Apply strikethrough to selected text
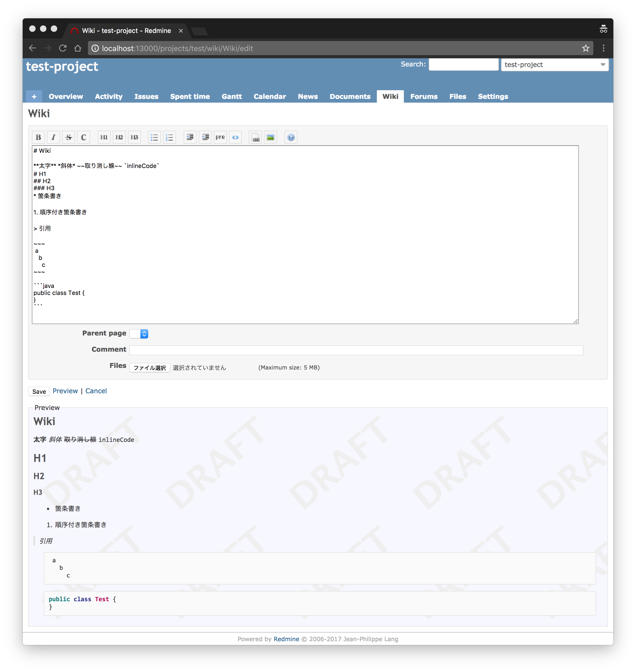This screenshot has width=636, height=672. [69, 137]
